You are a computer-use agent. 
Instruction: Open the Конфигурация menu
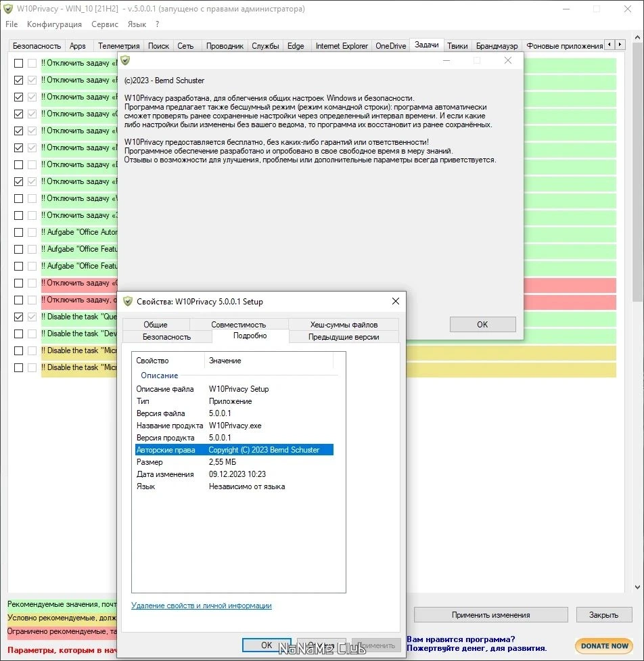[54, 24]
